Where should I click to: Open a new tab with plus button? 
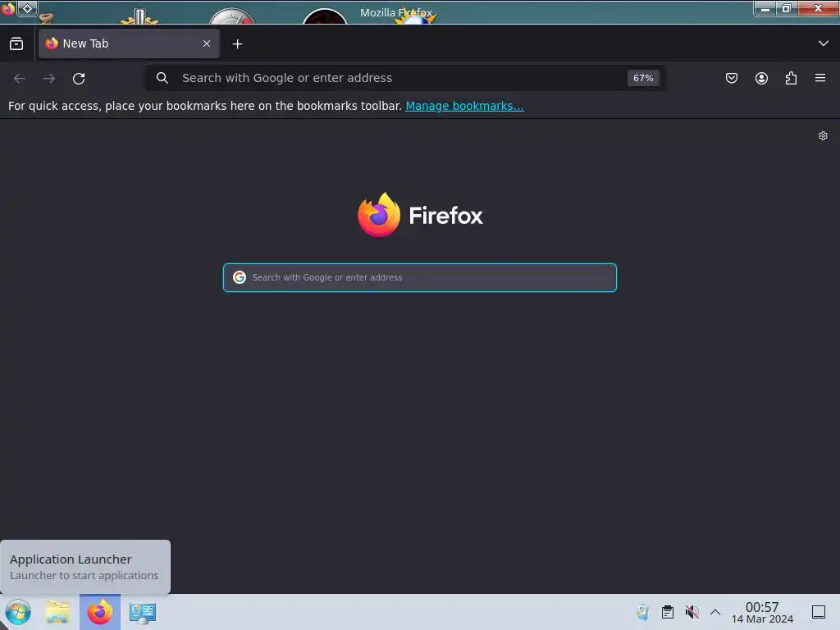[x=237, y=44]
